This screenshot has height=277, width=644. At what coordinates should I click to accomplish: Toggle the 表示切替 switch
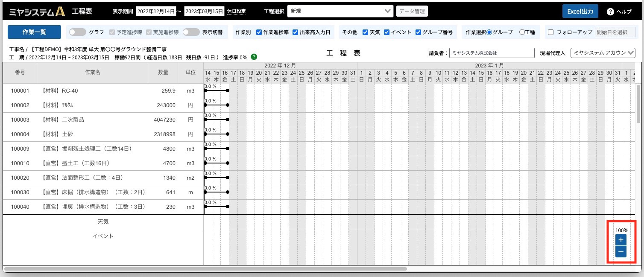(191, 32)
